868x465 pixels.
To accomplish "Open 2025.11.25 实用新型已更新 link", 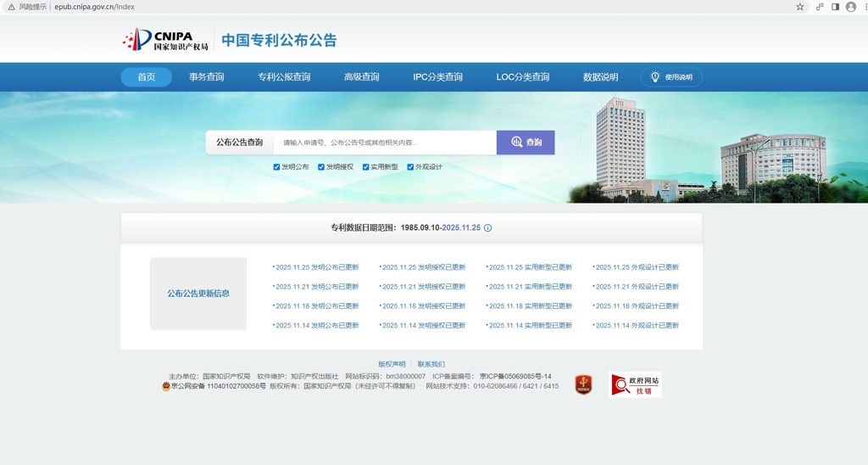I will click(x=530, y=267).
